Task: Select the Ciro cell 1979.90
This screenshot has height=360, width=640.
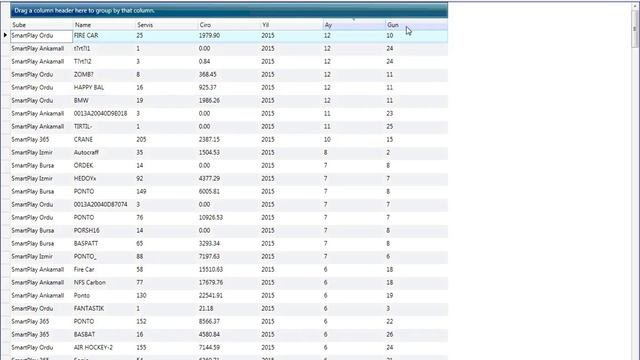Action: [x=229, y=36]
